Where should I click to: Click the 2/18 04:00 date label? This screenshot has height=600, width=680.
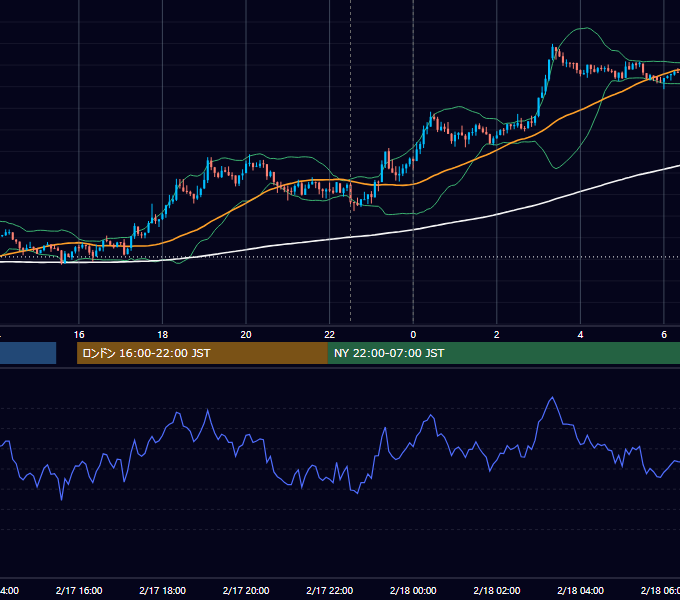[x=580, y=590]
